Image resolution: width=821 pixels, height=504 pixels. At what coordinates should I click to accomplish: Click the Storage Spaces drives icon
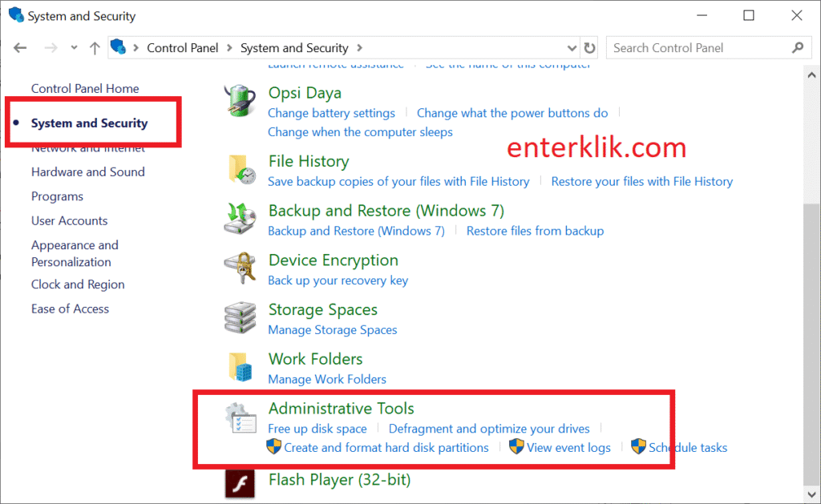point(239,318)
